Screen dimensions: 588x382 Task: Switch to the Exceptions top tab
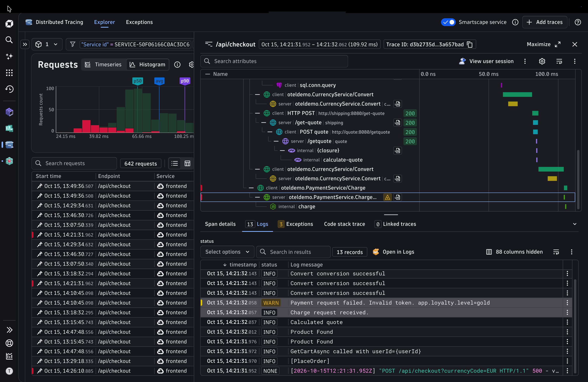tap(139, 22)
